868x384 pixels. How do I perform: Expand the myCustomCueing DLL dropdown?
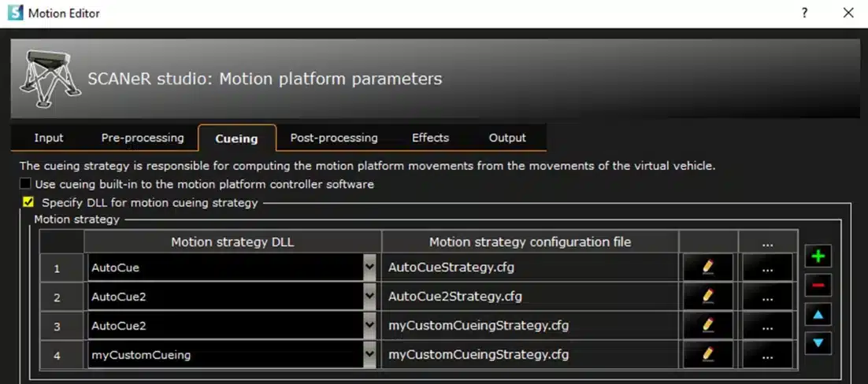(x=369, y=355)
